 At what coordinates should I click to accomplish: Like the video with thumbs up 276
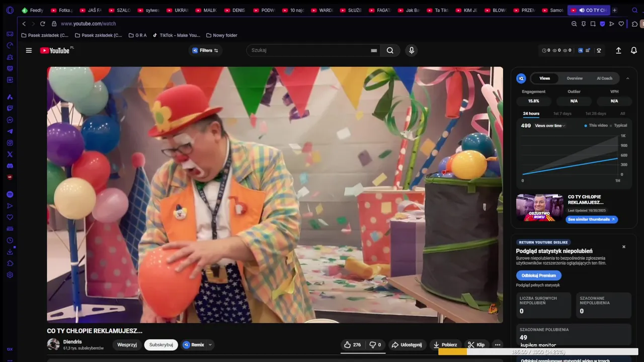tap(352, 345)
